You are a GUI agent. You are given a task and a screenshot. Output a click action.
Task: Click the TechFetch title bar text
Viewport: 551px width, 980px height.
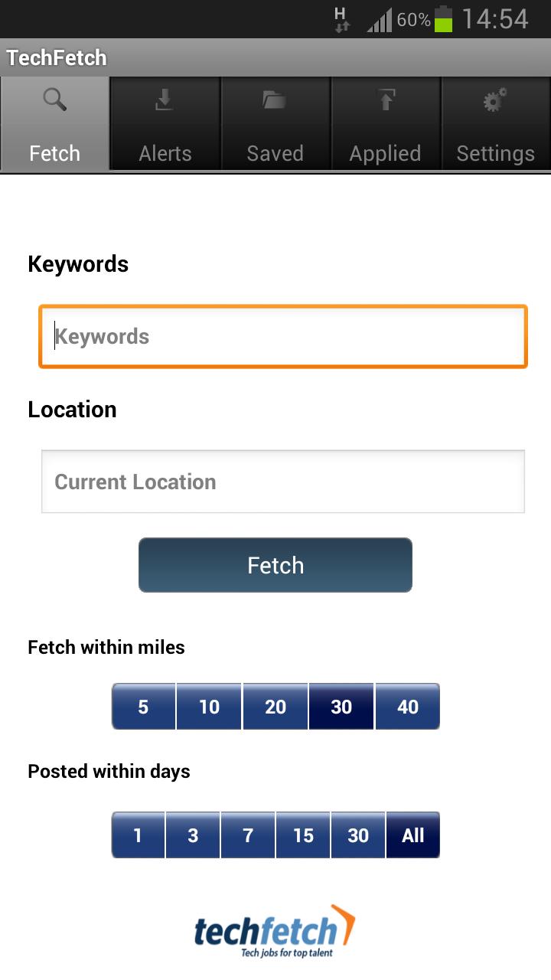click(57, 57)
